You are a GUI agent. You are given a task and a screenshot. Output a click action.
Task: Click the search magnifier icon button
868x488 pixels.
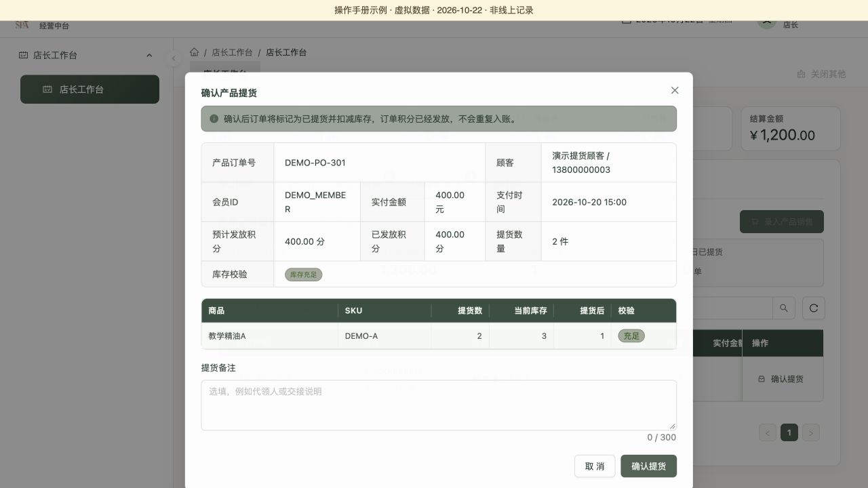pyautogui.click(x=783, y=308)
